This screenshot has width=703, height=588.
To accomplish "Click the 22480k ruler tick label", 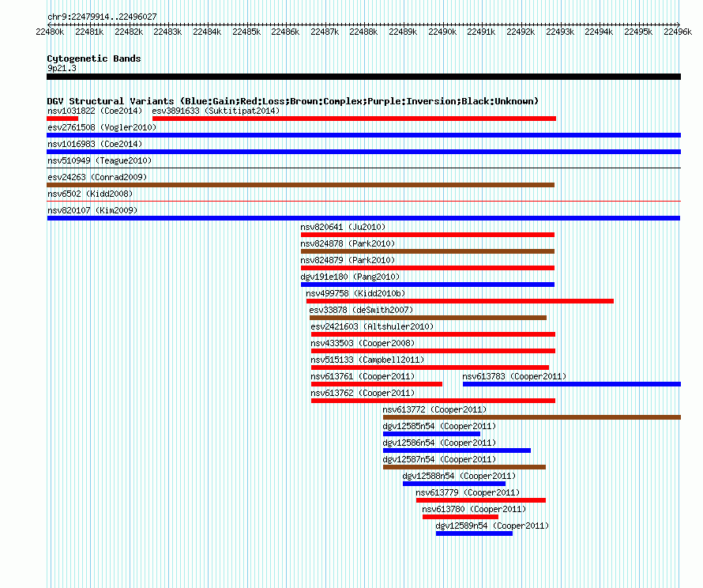I will click(50, 32).
